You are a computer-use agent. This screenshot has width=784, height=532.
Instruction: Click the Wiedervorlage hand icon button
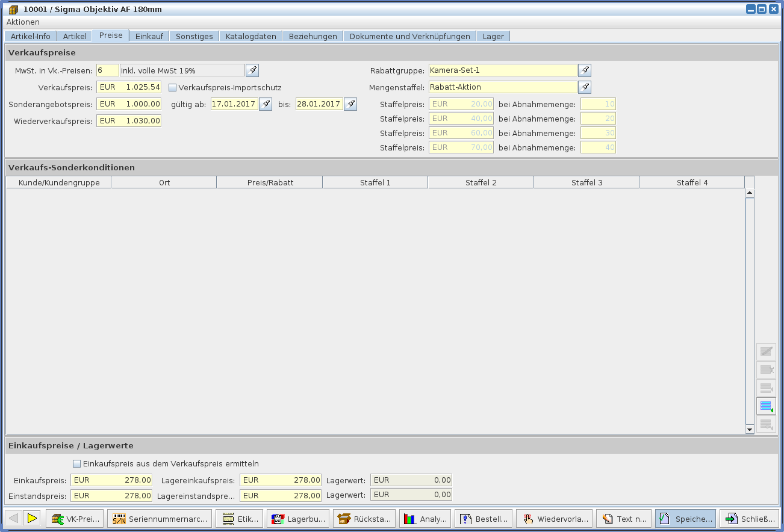click(553, 518)
